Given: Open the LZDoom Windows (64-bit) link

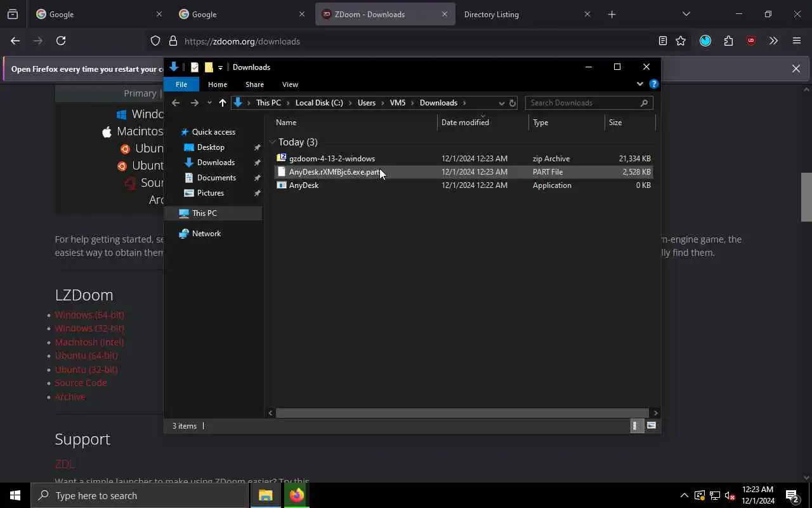Looking at the screenshot, I should [89, 315].
